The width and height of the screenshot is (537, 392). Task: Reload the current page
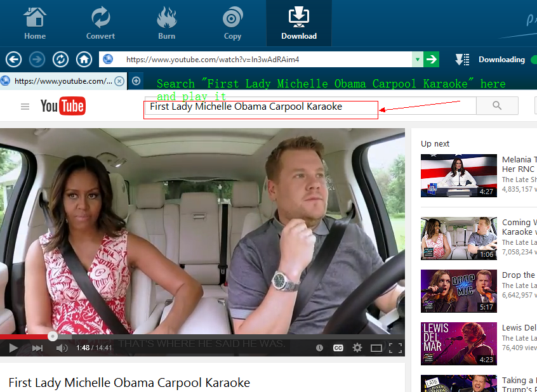point(60,59)
